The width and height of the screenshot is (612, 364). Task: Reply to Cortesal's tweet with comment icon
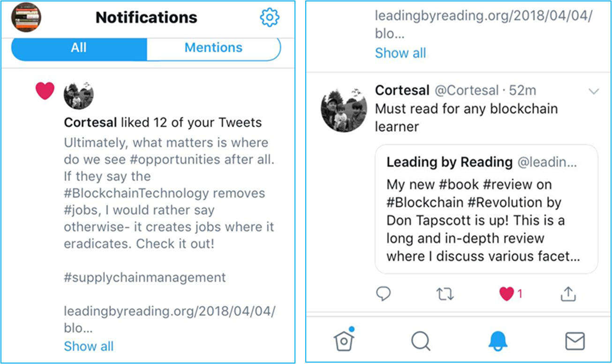384,294
